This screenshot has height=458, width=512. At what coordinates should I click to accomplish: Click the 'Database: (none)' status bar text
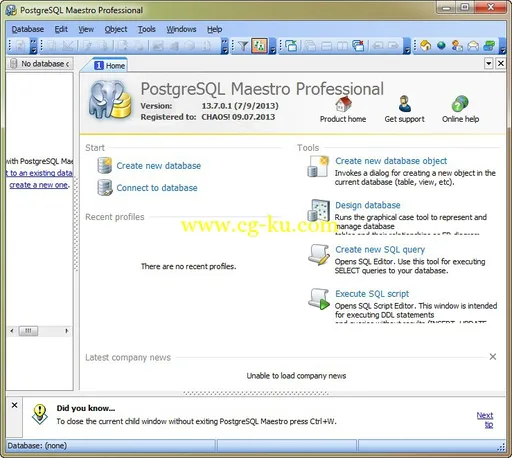[37, 446]
